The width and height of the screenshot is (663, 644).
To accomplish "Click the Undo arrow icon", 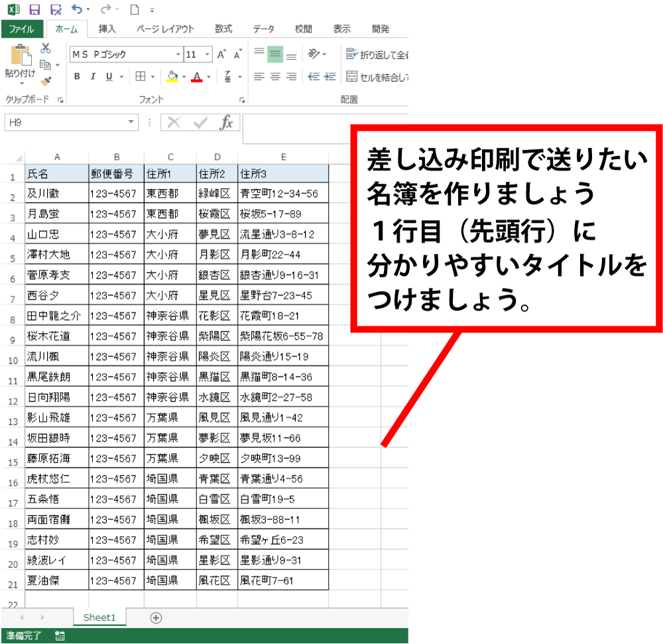I will [x=77, y=10].
